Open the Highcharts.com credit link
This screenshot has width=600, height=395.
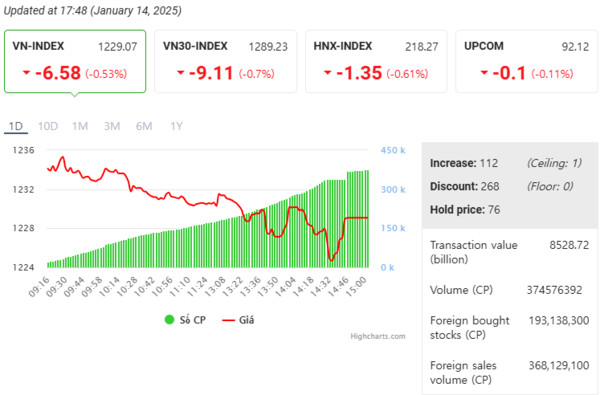(378, 336)
